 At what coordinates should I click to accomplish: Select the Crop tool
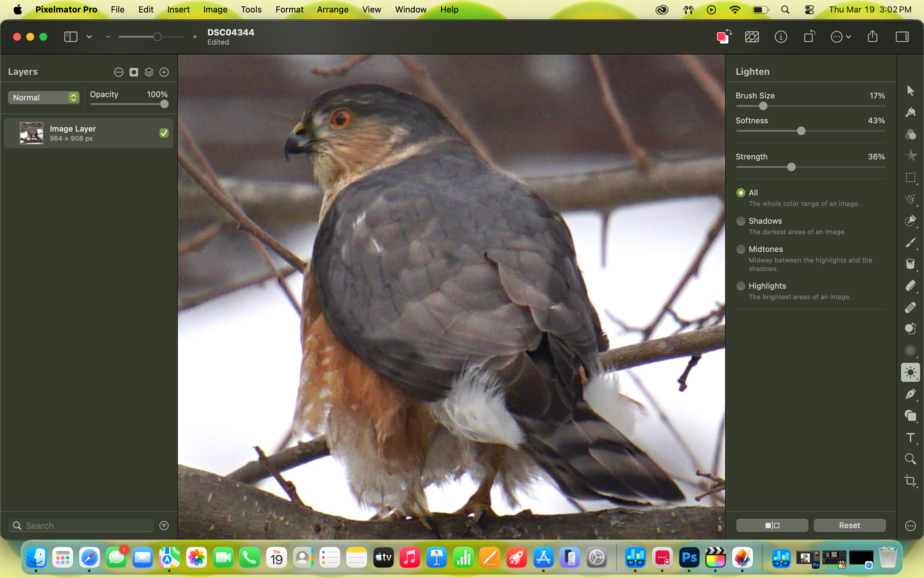[x=910, y=481]
